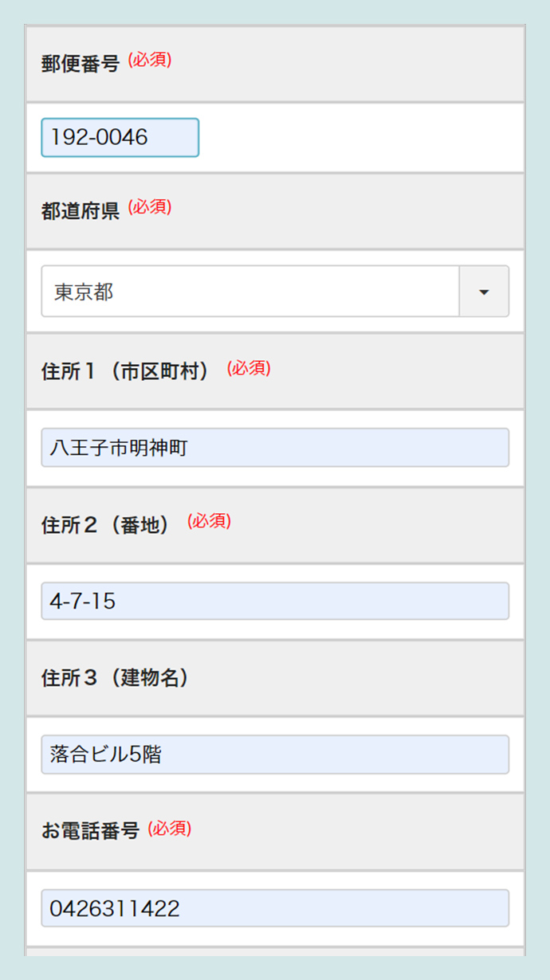Click the 必須 marker next to 住所2
Viewport: 550px width, 980px height.
pos(209,521)
